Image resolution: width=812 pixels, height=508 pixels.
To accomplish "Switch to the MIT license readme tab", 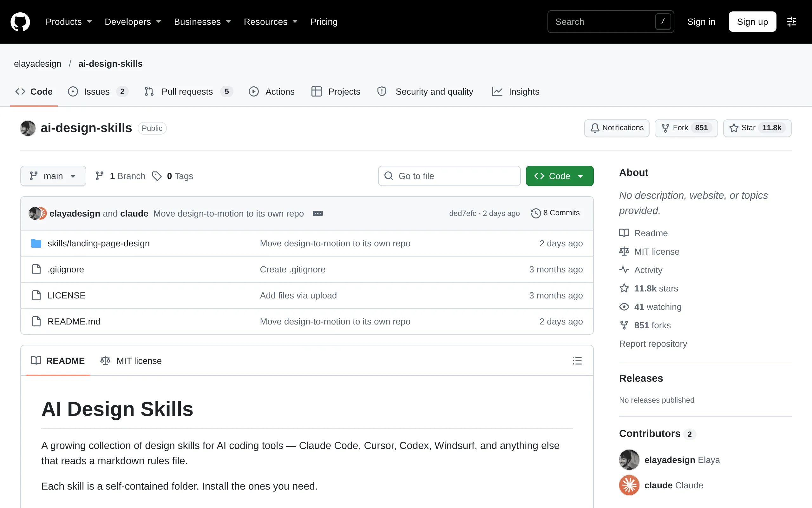I will [x=131, y=361].
